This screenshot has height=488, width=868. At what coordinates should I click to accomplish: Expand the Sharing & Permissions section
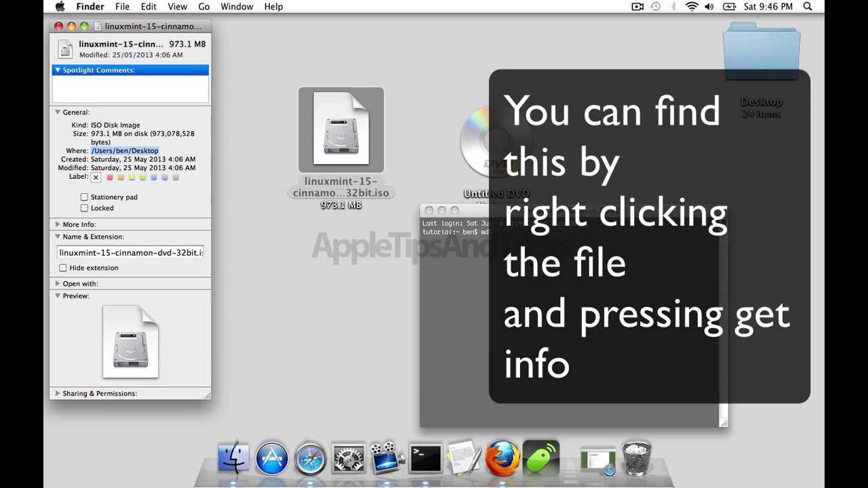[58, 394]
